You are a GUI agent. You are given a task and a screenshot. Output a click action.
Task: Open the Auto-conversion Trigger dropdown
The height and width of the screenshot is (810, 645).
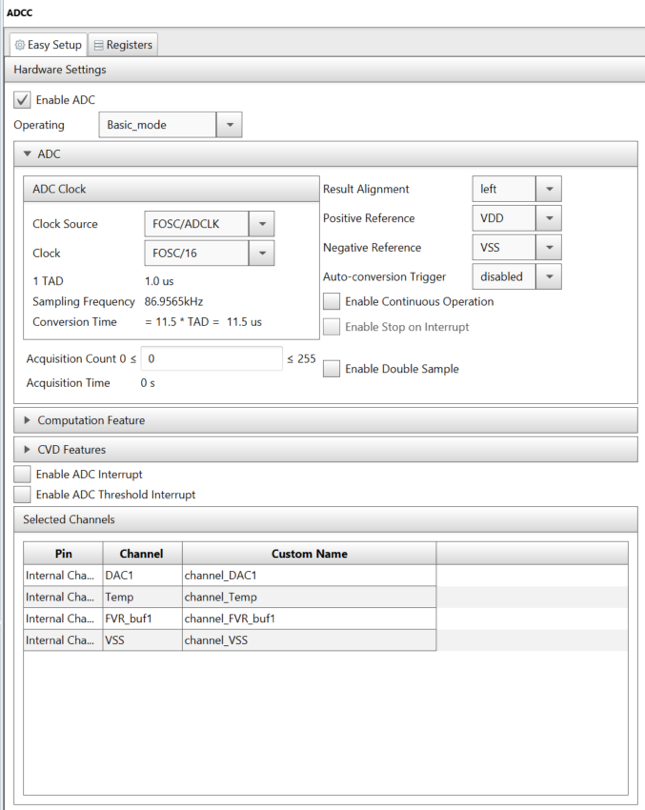click(549, 276)
